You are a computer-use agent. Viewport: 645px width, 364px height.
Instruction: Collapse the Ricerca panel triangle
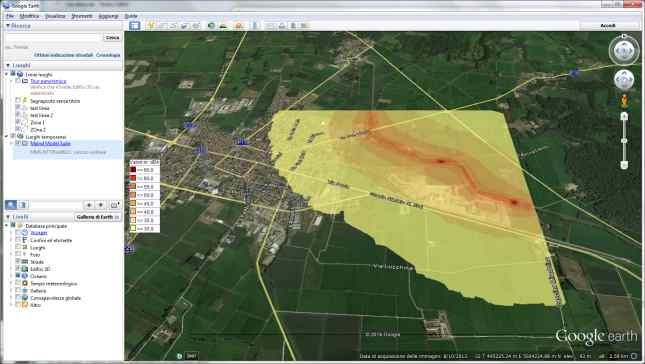pyautogui.click(x=8, y=26)
